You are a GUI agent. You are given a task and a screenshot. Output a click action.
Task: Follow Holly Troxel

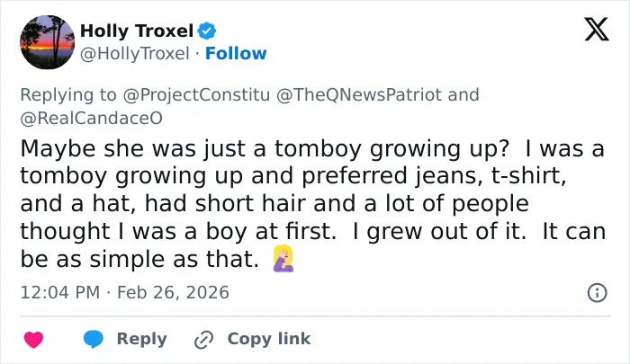pos(236,53)
